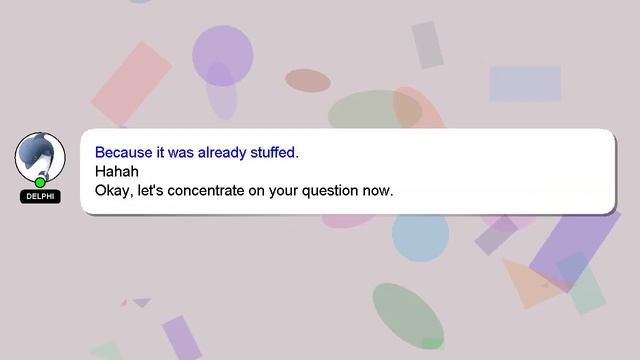
Task: Click the light blue rectangle shape
Action: click(525, 84)
